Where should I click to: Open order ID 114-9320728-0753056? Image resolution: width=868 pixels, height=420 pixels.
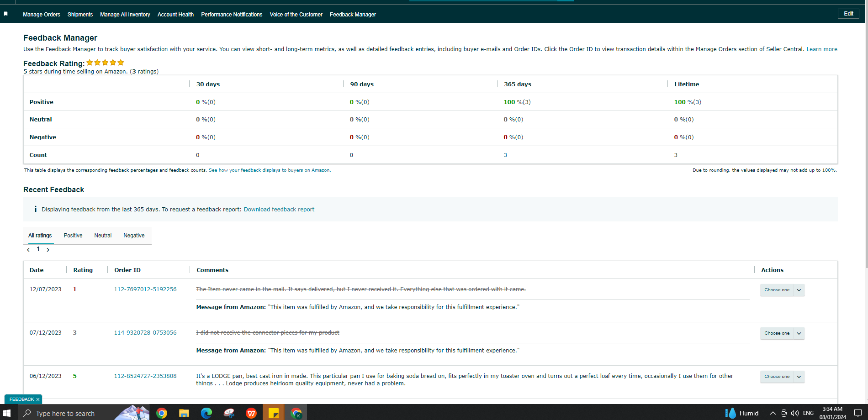coord(145,333)
